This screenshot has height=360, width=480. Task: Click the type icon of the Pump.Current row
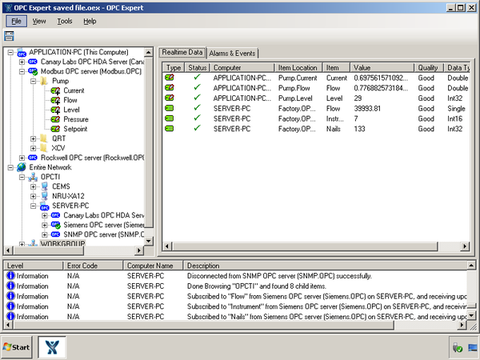[x=169, y=78]
